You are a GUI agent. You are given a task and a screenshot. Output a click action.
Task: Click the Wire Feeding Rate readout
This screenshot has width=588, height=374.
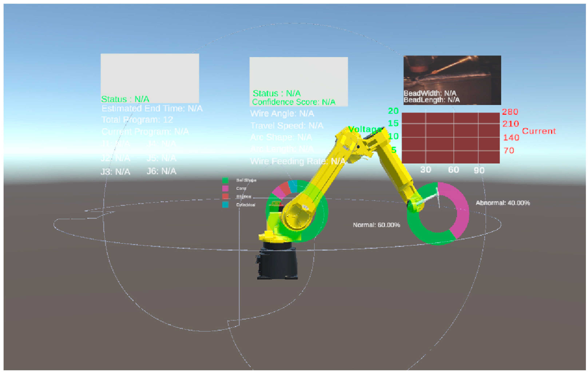tap(298, 161)
